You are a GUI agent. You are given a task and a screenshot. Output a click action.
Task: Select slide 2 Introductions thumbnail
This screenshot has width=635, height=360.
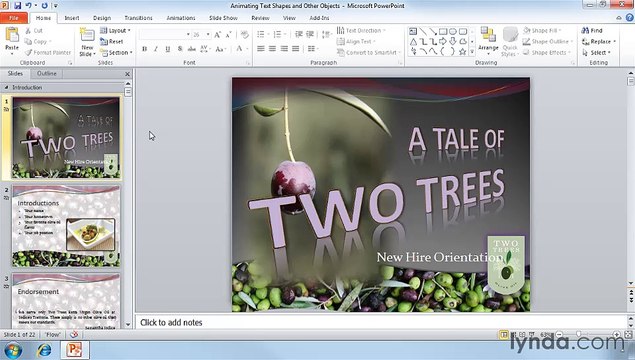(66, 226)
